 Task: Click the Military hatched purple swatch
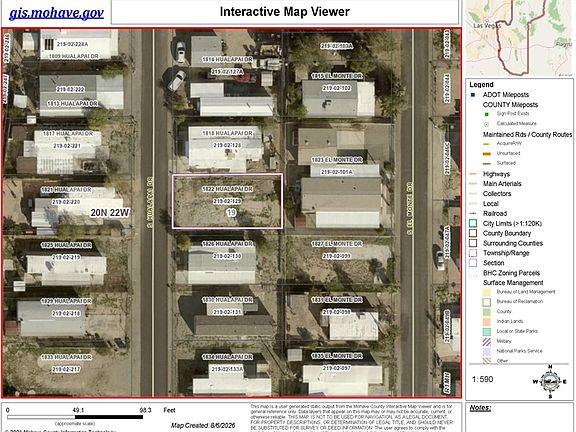click(487, 342)
